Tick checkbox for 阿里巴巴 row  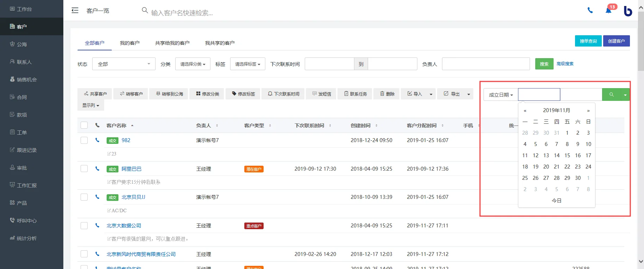coord(84,169)
